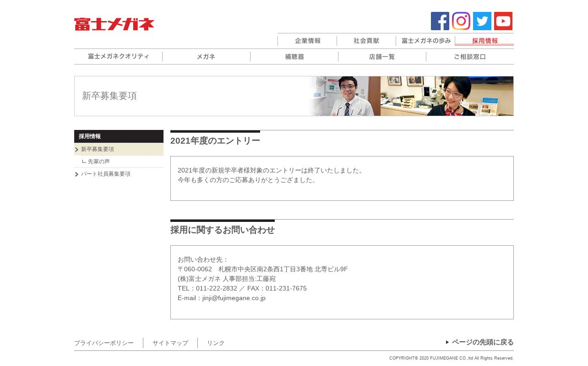Go to ご相談窓口 navigation item
The image size is (588, 366).
(470, 57)
